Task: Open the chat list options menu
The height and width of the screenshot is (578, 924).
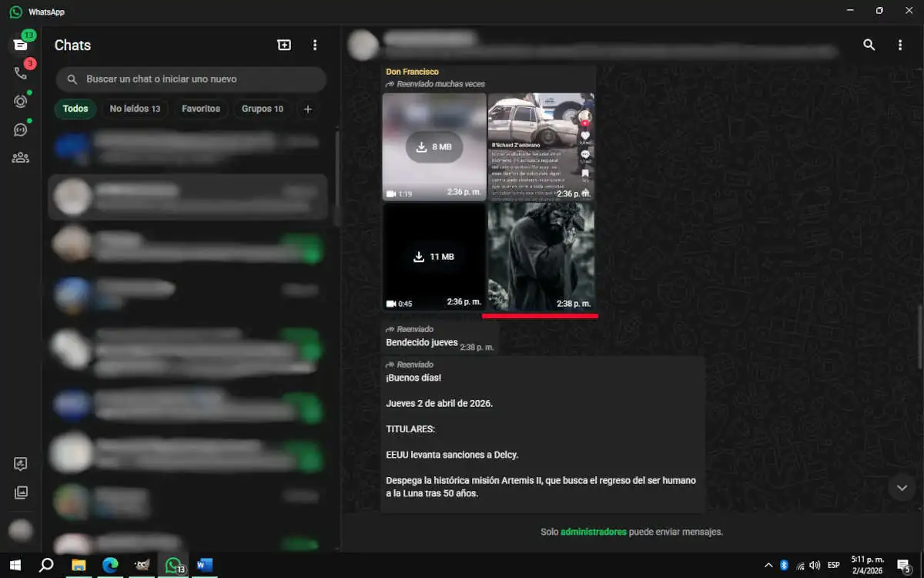Action: [x=315, y=45]
